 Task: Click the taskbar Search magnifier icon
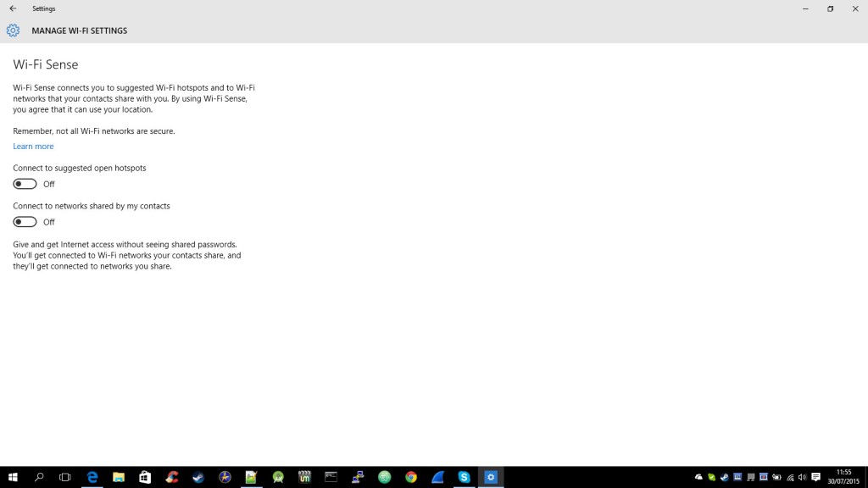tap(39, 477)
